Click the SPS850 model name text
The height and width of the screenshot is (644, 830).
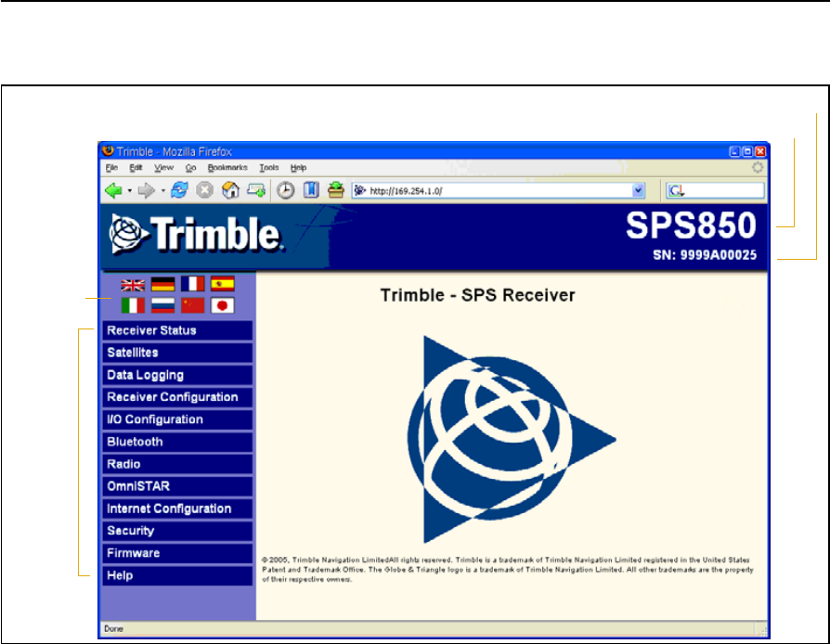(691, 225)
